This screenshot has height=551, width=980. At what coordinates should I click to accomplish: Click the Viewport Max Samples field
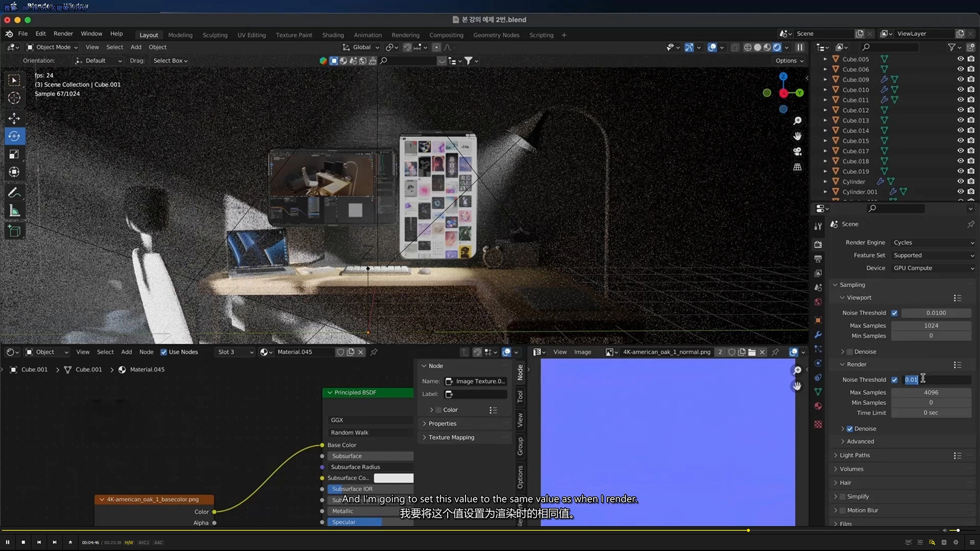(930, 325)
